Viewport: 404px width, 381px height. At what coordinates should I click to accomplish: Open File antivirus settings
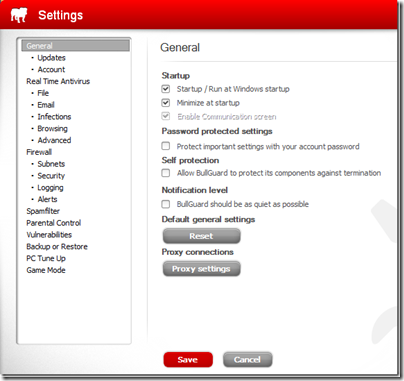click(43, 93)
